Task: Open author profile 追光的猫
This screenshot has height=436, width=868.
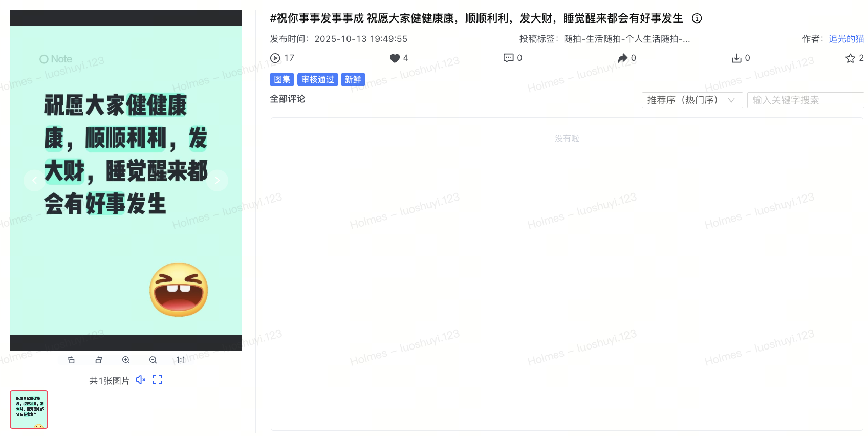Action: [847, 39]
